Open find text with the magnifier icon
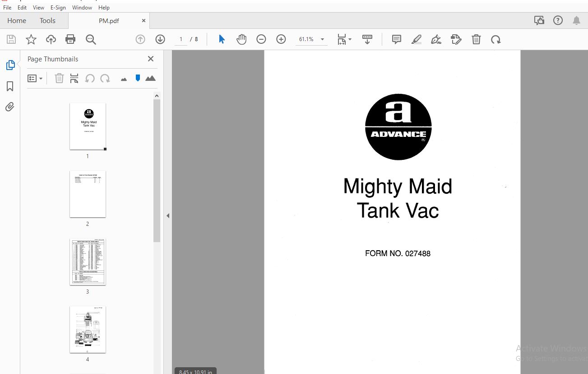This screenshot has height=374, width=588. click(91, 39)
